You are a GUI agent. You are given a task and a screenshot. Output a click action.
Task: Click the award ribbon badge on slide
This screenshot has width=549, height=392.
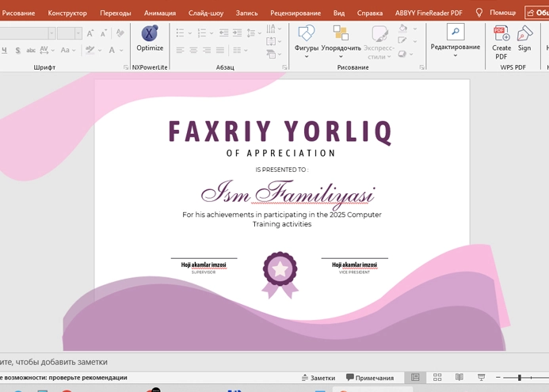(280, 275)
